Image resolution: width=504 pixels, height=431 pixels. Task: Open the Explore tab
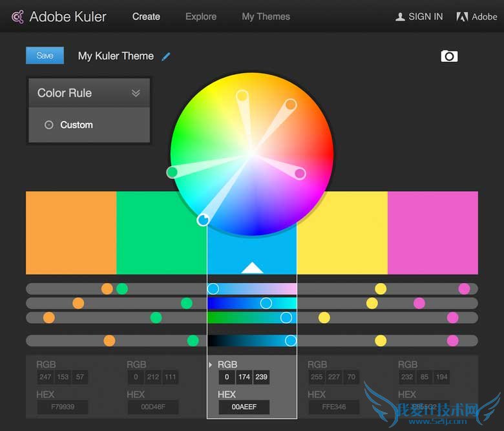click(x=201, y=17)
